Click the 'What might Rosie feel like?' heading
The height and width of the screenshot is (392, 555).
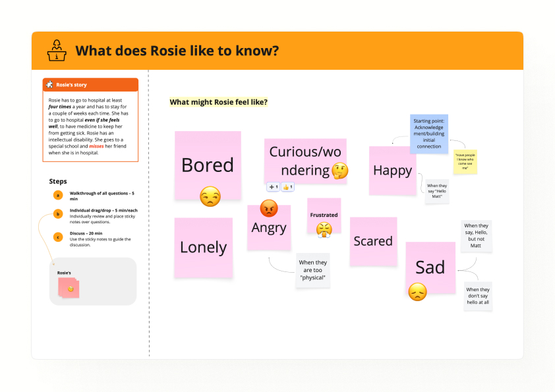click(219, 102)
